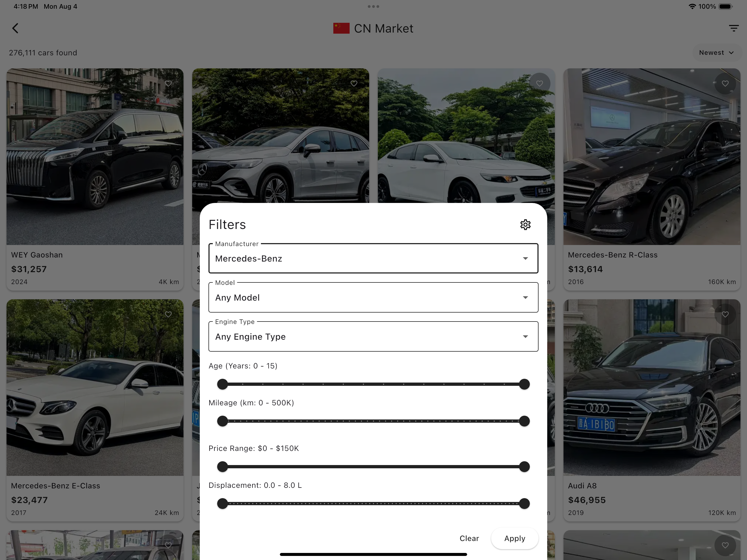The height and width of the screenshot is (560, 747).
Task: Favorite the Mercedes-Benz R-Class heart
Action: click(725, 83)
